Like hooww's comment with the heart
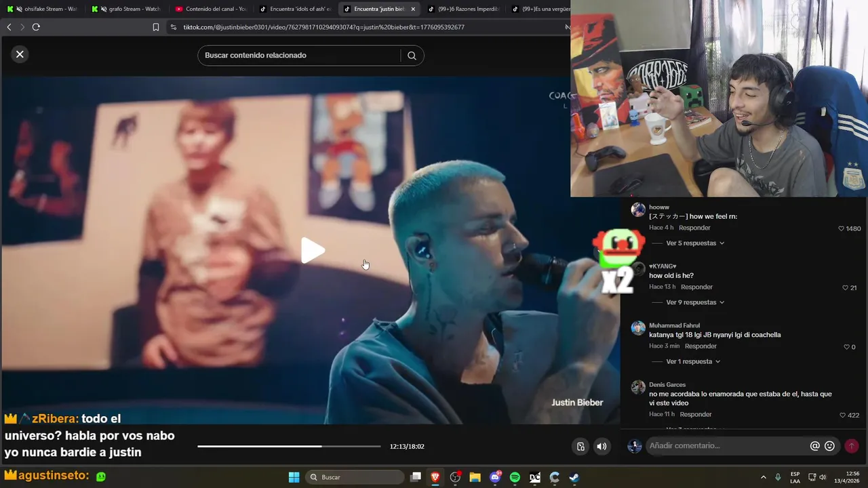This screenshot has width=868, height=488. point(842,228)
